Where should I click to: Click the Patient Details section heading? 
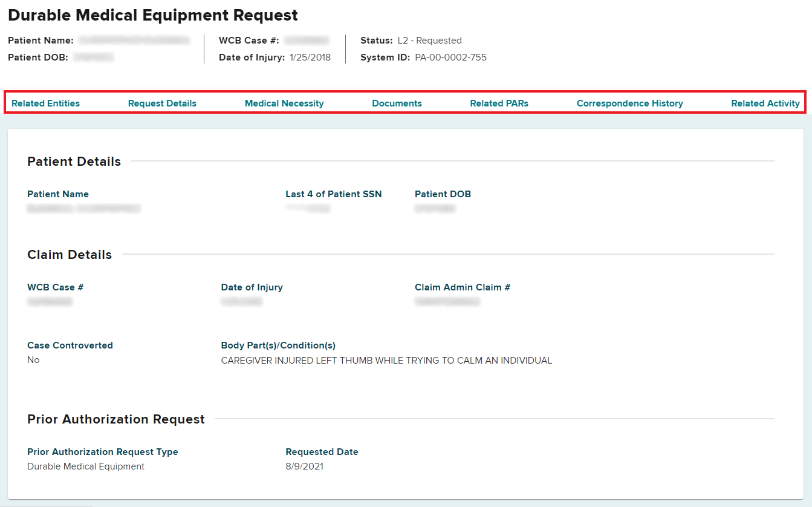(74, 162)
